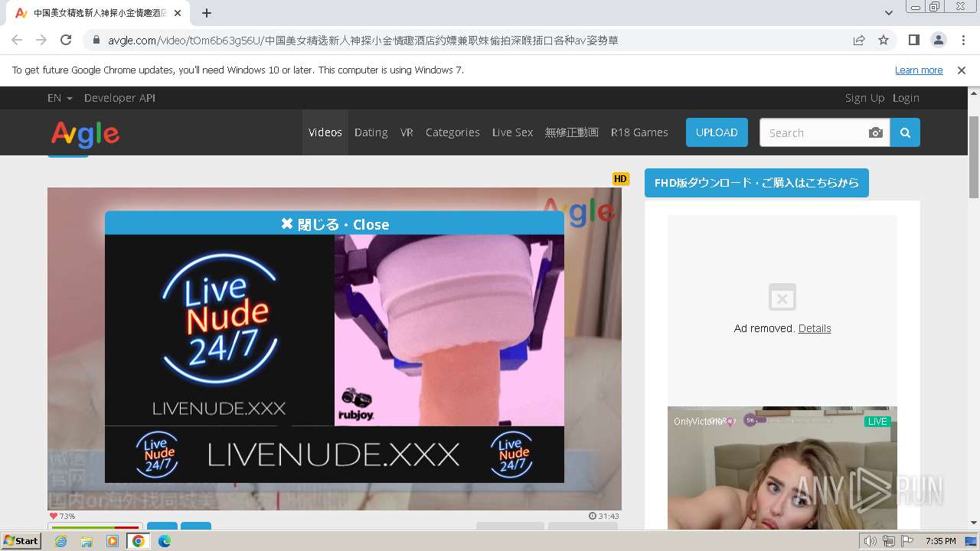Click the page vertical scrollbar thumb
The height and width of the screenshot is (551, 980).
pyautogui.click(x=974, y=156)
